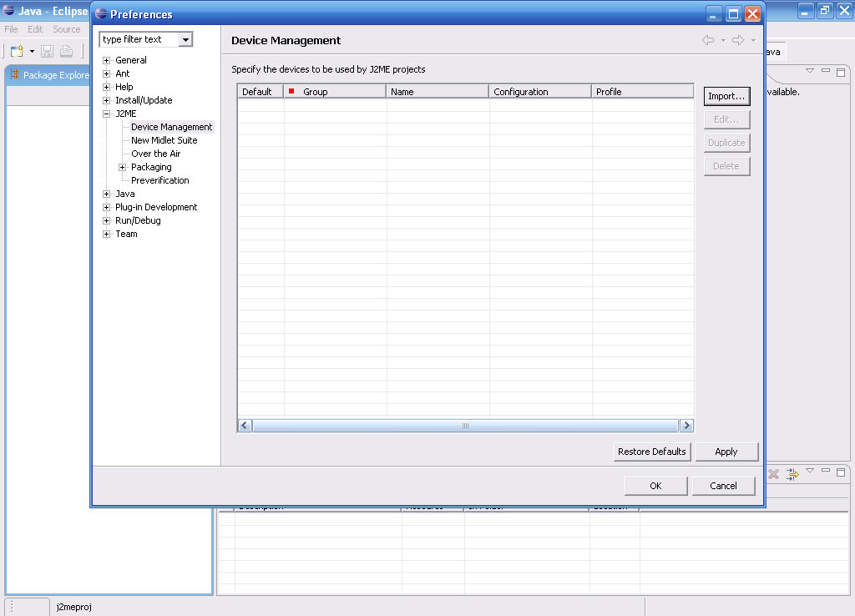Confirm preferences with the OK button
Screen dimensions: 855x616
pos(656,486)
